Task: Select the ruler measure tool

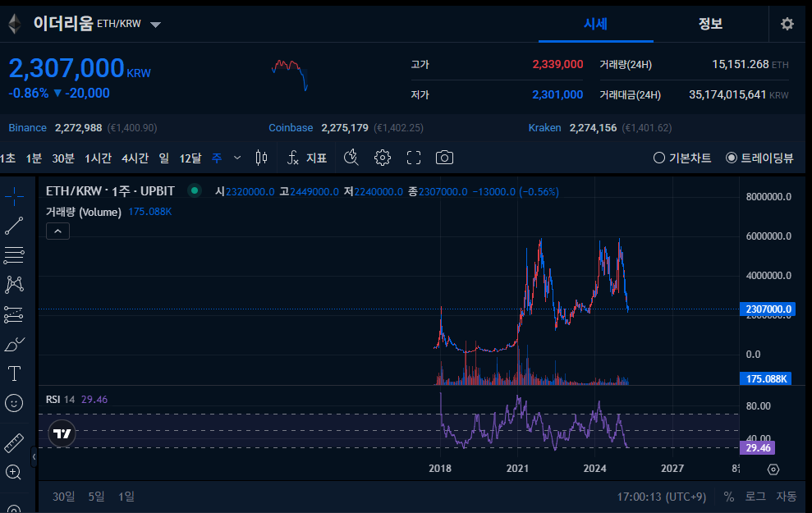Action: tap(14, 443)
